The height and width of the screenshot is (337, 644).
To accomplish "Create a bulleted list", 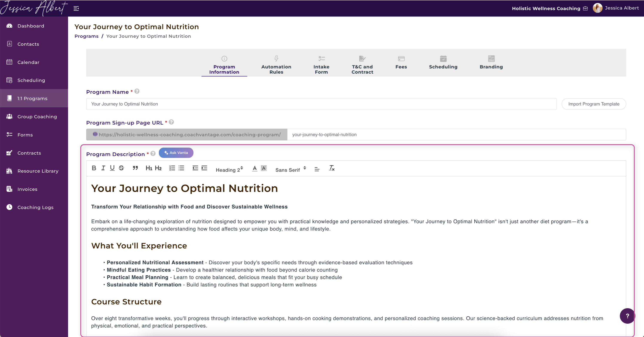I will pos(181,168).
